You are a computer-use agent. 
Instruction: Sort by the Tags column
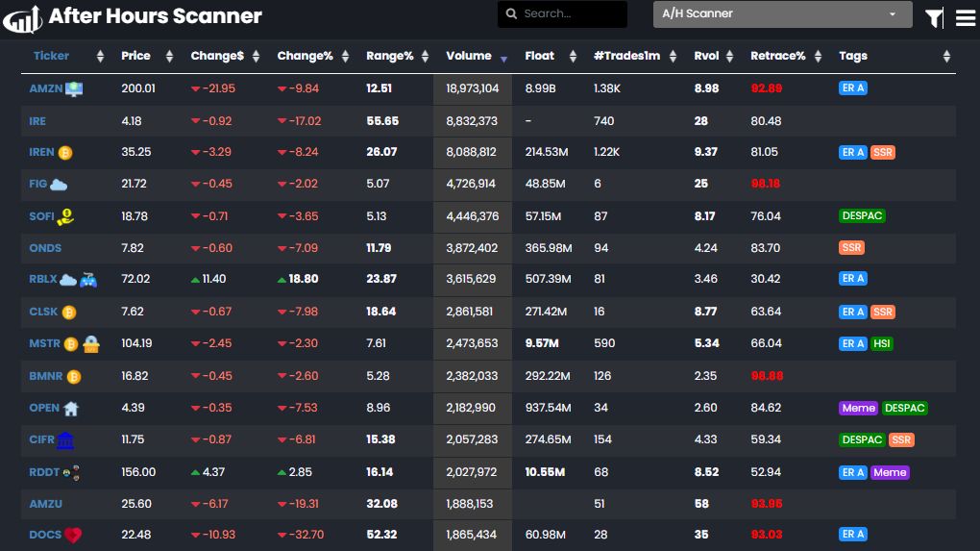[946, 57]
